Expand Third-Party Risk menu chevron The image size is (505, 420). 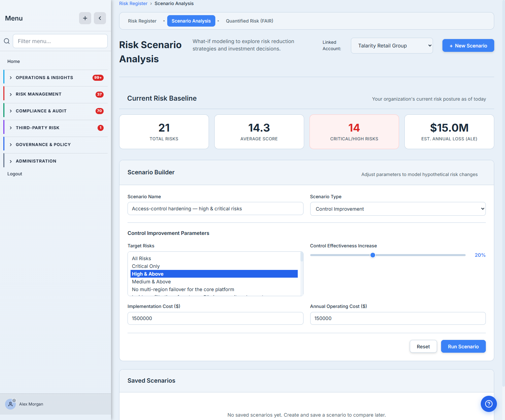[x=11, y=128]
